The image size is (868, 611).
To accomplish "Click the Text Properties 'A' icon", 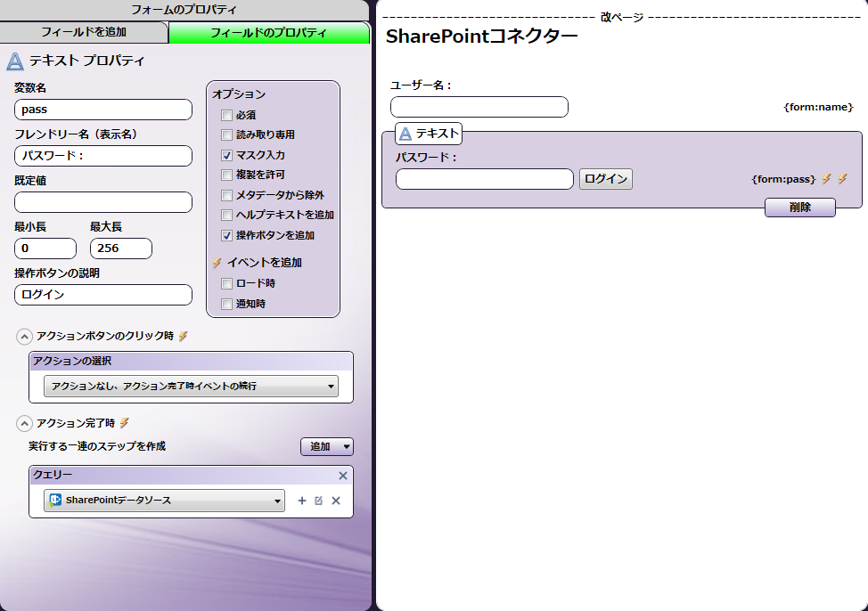I will coord(15,61).
